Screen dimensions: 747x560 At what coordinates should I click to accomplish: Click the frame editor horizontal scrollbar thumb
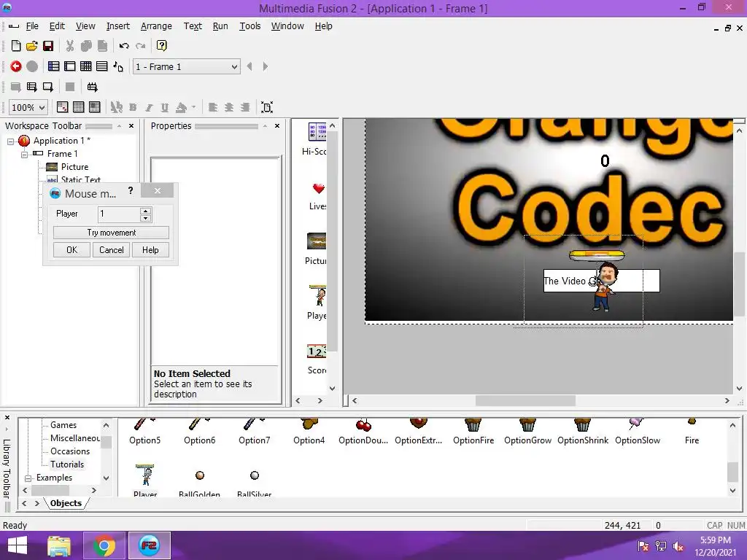525,401
